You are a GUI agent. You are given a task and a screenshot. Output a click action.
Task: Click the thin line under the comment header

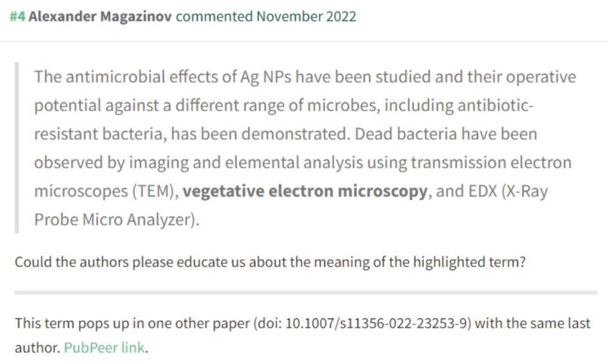(x=304, y=41)
